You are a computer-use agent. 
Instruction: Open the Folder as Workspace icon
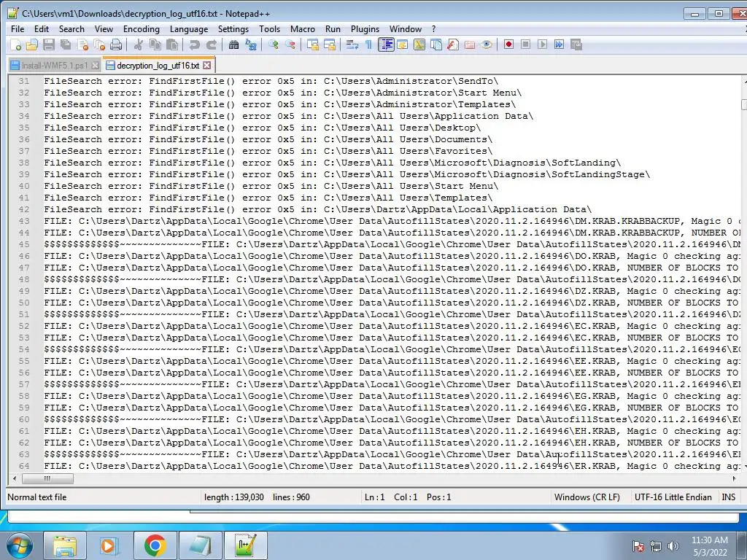point(470,44)
